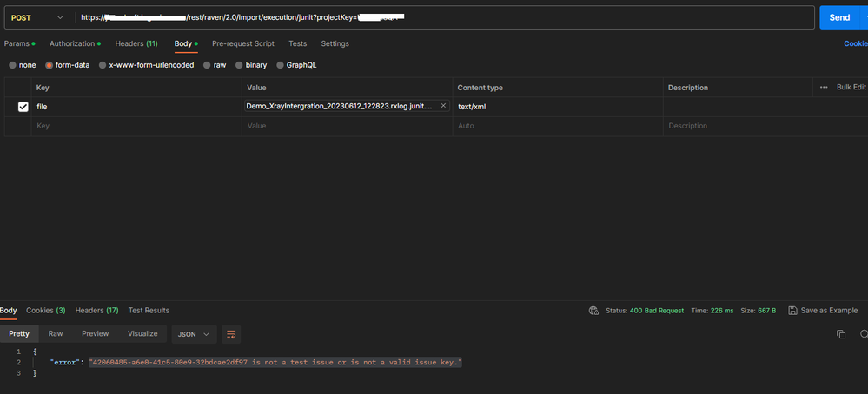
Task: Copy the response body
Action: [x=841, y=334]
